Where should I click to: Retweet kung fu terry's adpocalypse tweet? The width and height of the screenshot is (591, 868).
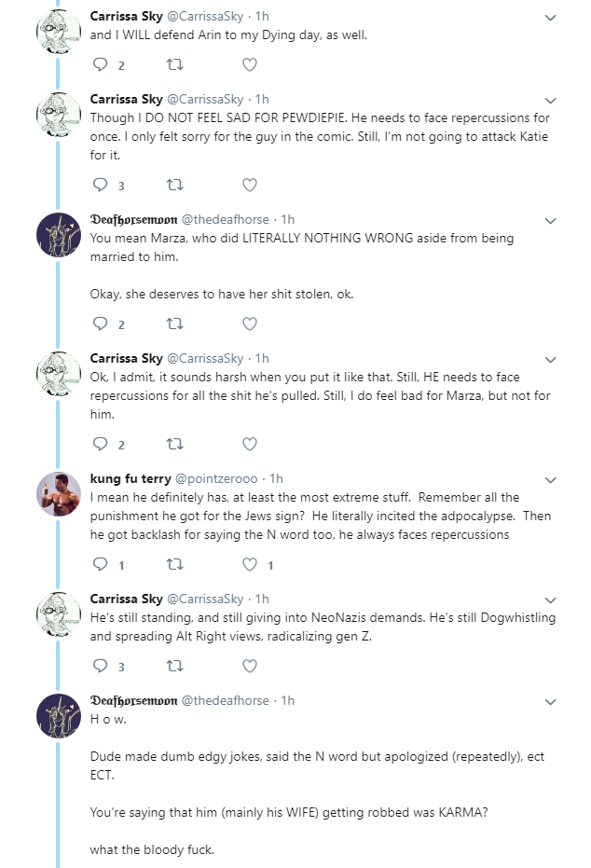pyautogui.click(x=175, y=565)
